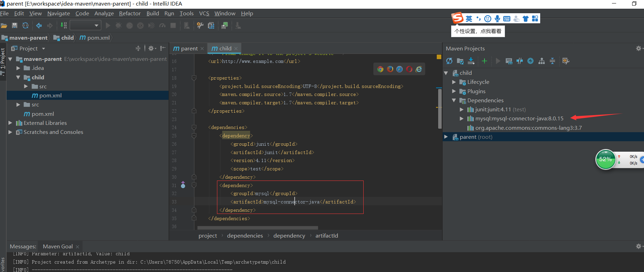Click Scroll from Source icon in Project panel
The width and height of the screenshot is (644, 272).
pos(138,48)
